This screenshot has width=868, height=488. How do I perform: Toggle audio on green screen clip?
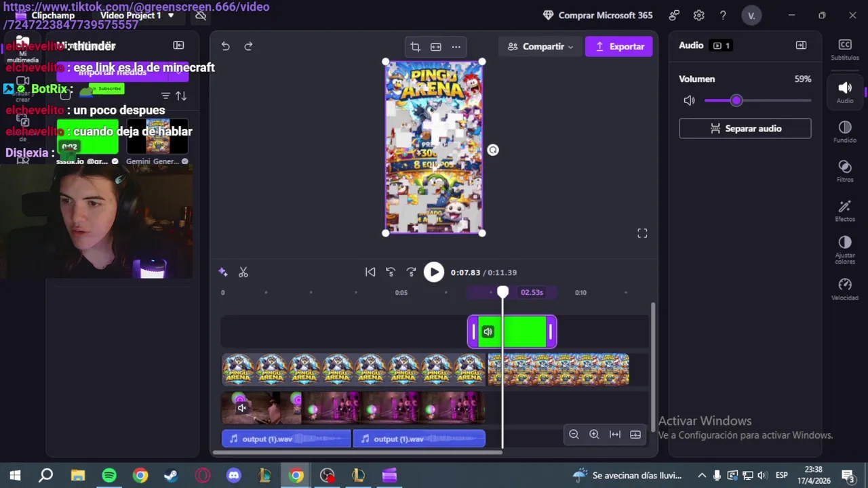(x=488, y=332)
